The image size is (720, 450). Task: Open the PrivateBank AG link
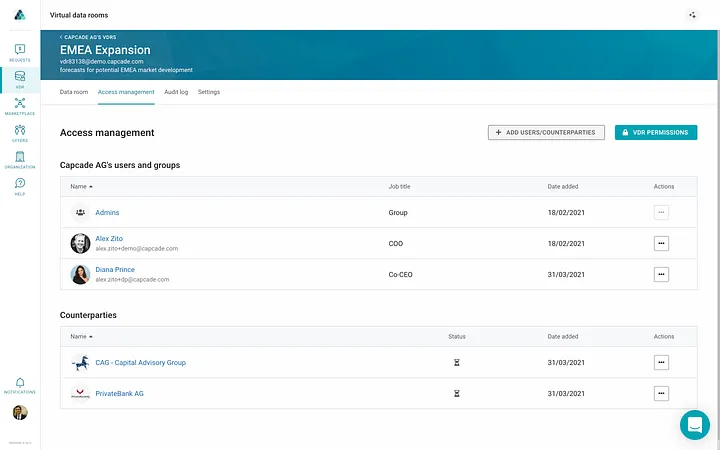coord(119,394)
